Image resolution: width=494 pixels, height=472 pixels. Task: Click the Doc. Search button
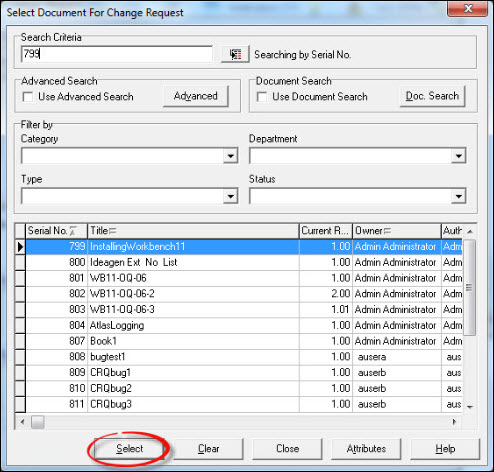pos(432,96)
